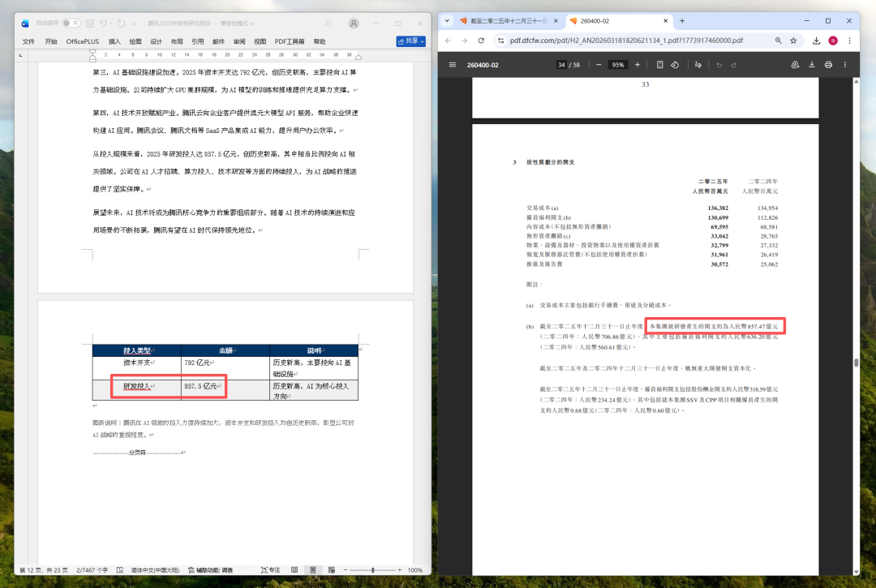
Task: Click the Chrome reload button
Action: coord(481,41)
